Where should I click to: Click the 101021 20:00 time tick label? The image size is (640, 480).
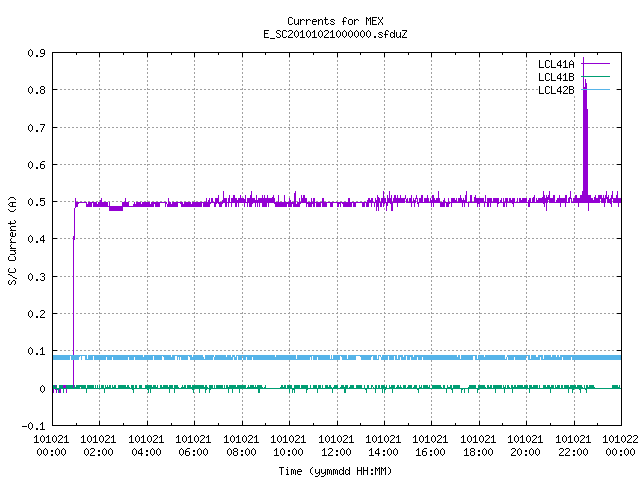pos(525,446)
